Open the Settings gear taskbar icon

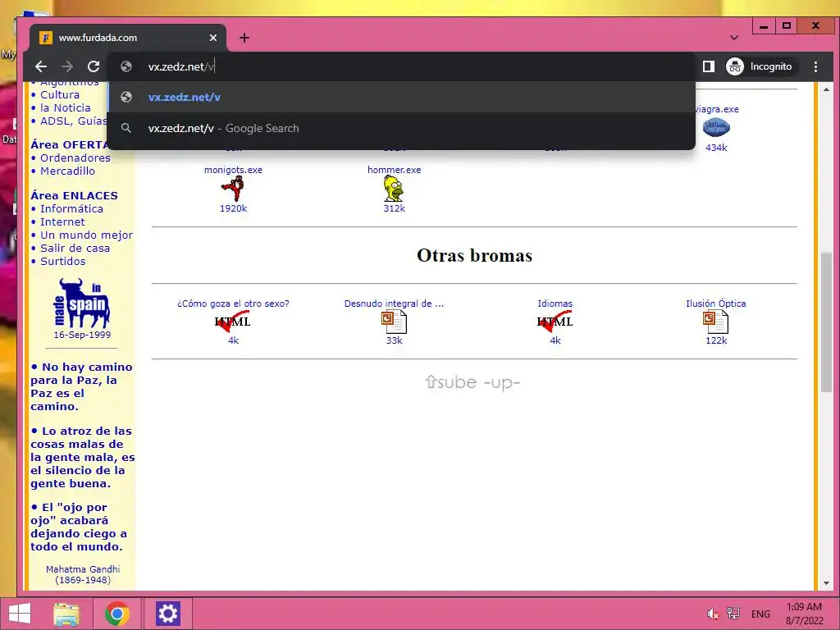pos(167,614)
